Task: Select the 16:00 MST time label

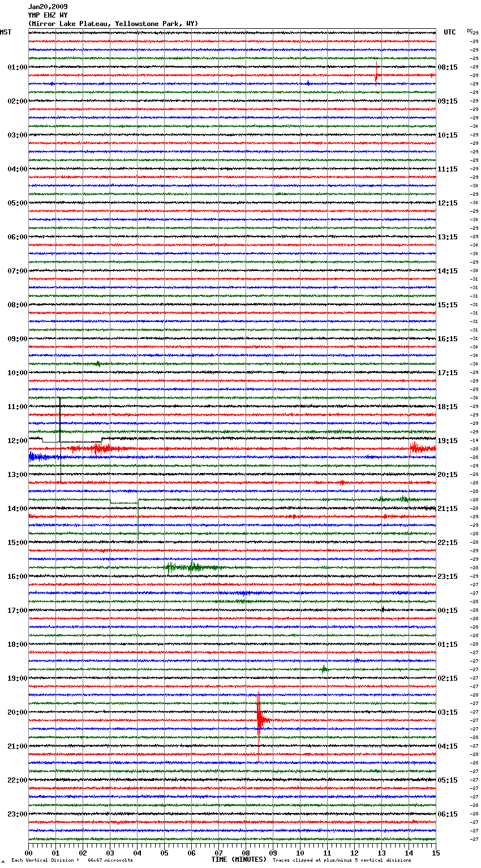Action: point(18,577)
